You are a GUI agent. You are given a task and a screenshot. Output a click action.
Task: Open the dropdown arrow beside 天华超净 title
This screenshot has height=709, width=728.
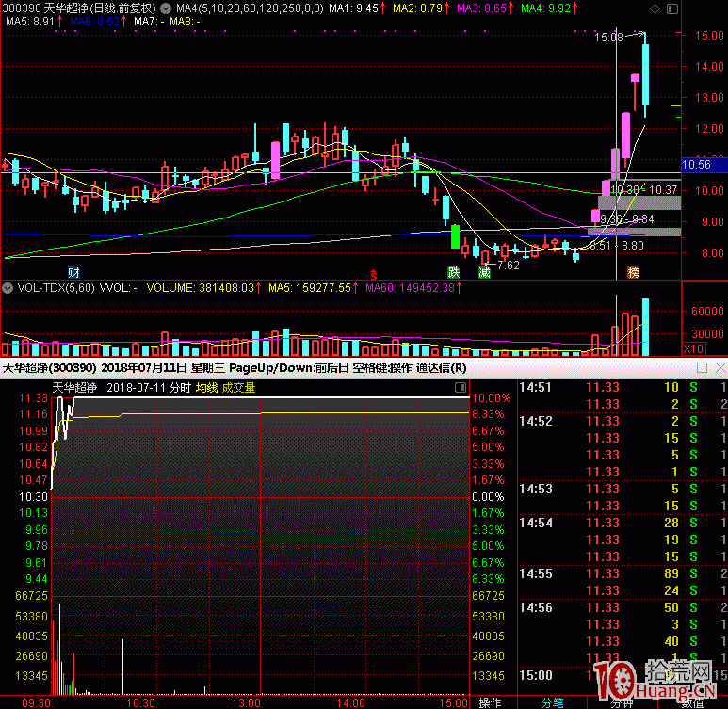166,8
